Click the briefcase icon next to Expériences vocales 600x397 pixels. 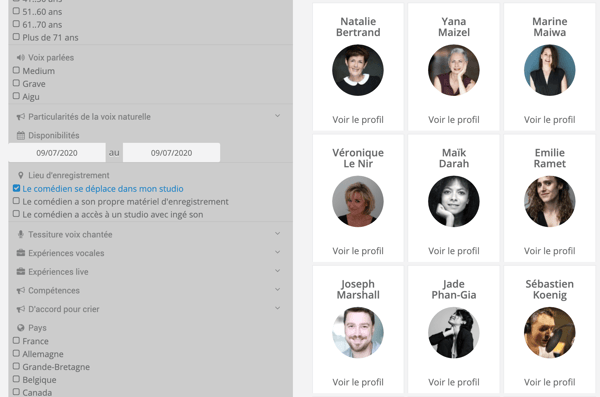pyautogui.click(x=21, y=253)
